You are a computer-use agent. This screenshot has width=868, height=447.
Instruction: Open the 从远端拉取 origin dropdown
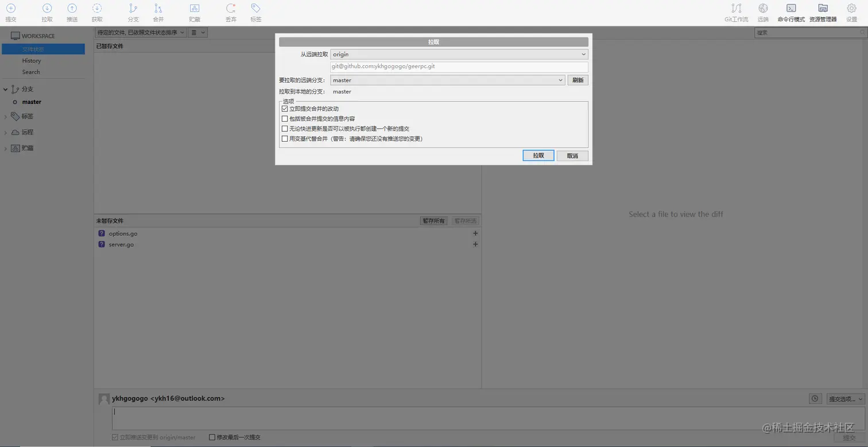click(x=459, y=55)
